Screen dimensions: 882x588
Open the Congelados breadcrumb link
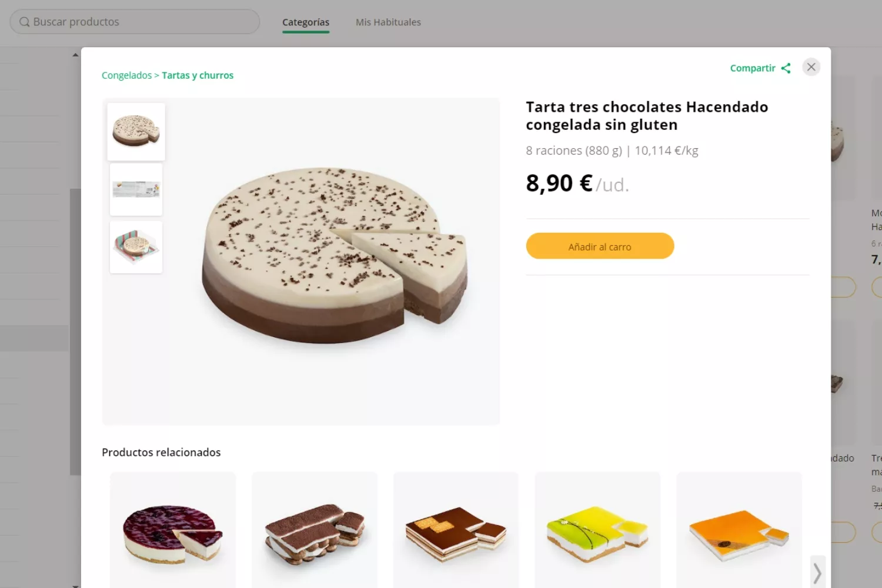pyautogui.click(x=126, y=75)
